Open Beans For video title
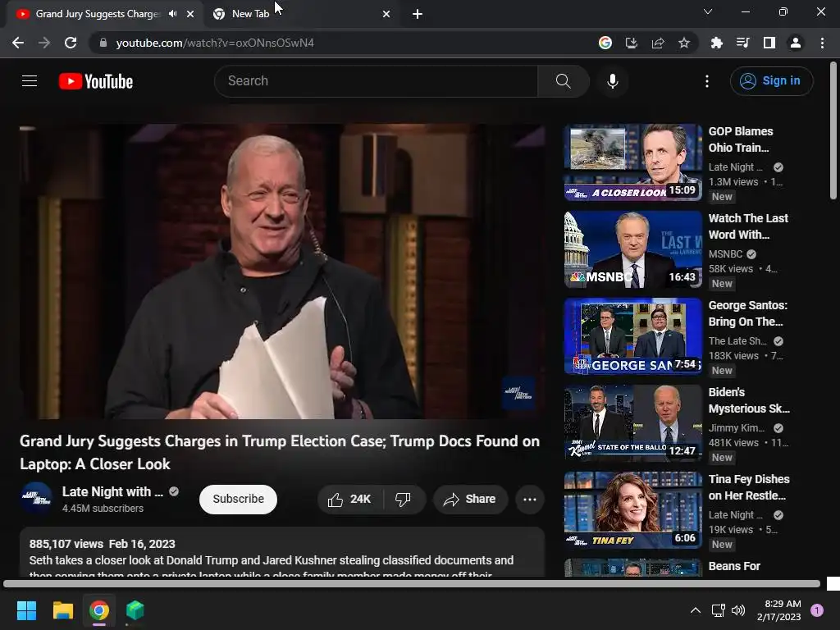 pos(734,566)
